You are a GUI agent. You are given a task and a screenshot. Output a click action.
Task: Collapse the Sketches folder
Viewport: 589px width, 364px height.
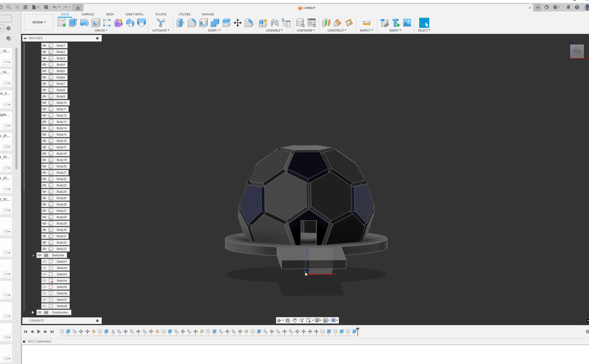[x=33, y=255]
